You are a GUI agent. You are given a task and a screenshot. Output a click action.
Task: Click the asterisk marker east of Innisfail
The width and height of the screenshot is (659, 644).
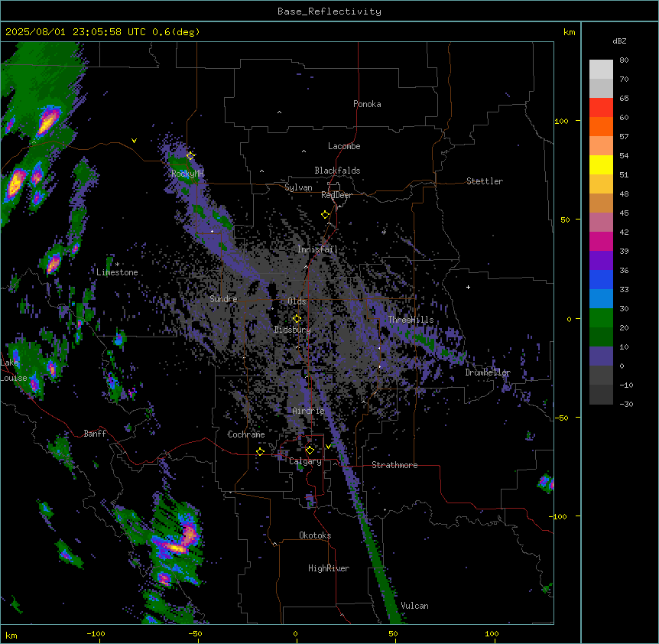pos(384,232)
